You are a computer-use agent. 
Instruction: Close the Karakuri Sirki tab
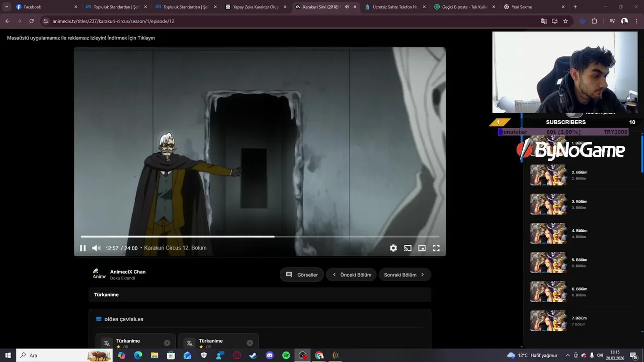355,7
